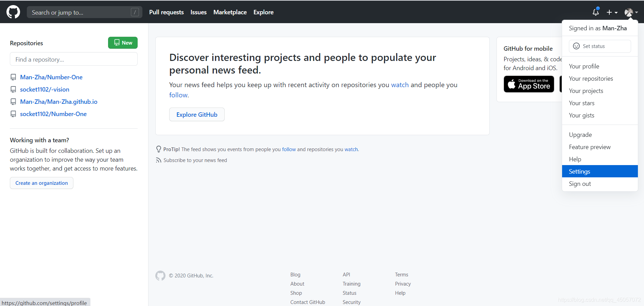Click follow link in ProTip line

(x=289, y=149)
